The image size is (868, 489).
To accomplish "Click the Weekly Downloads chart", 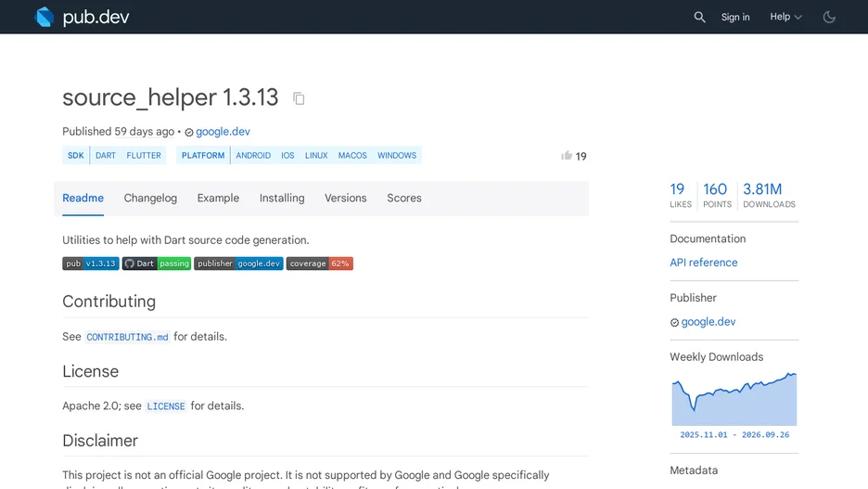I will (734, 399).
